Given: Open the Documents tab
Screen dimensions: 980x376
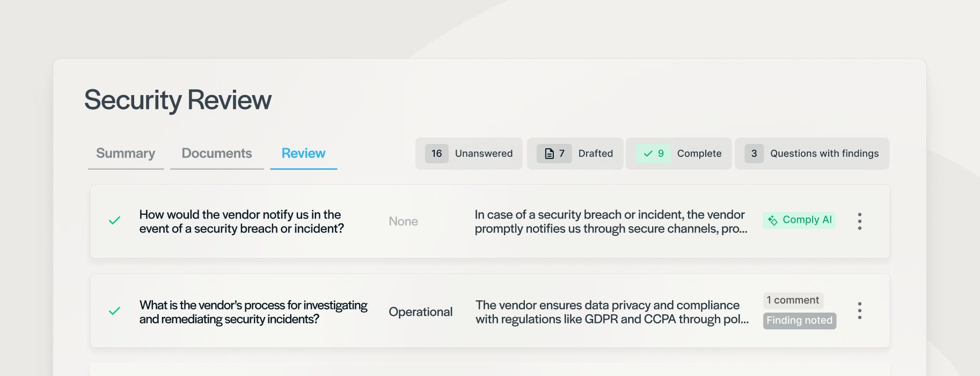Looking at the screenshot, I should [217, 154].
